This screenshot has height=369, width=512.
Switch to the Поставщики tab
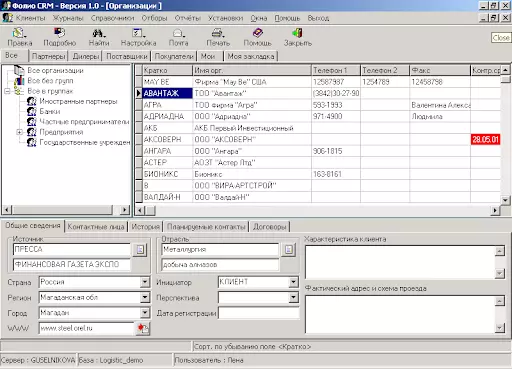(x=127, y=56)
